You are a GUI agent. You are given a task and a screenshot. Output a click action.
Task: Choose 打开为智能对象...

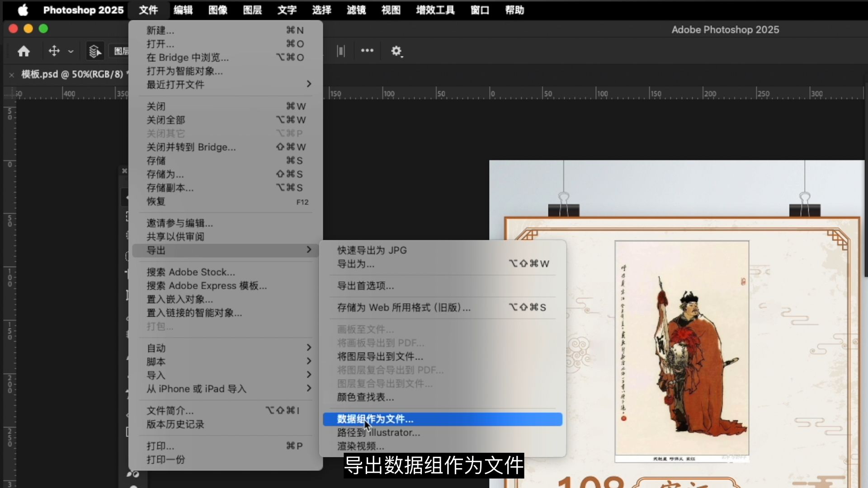coord(226,71)
